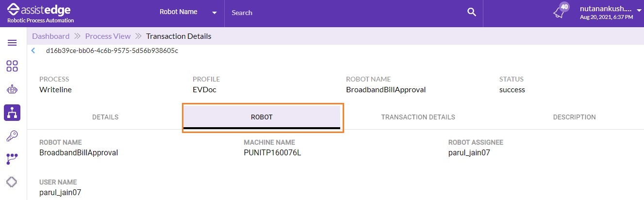Switch to the DESCRIPTION tab
This screenshot has width=644, height=200.
click(x=574, y=117)
